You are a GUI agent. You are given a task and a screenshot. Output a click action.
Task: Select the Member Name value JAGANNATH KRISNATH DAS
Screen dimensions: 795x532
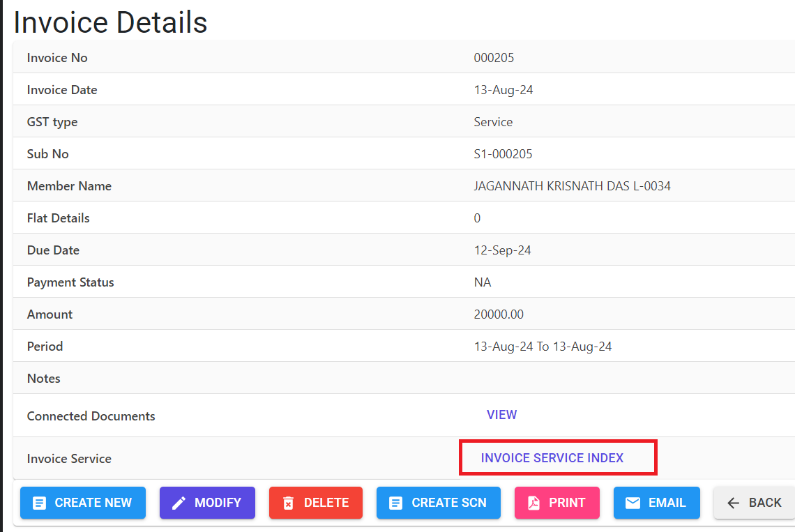(x=573, y=186)
